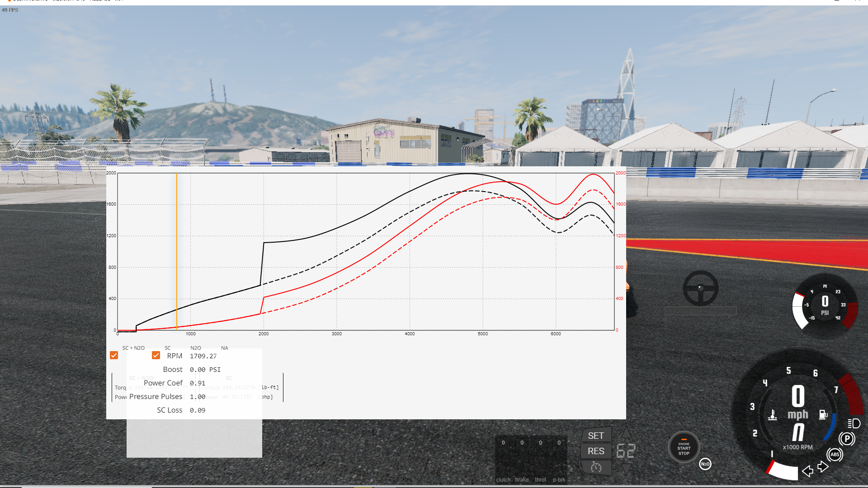Uncheck the SC + N2O curve checkbox
Viewport: 868px width, 488px height.
click(114, 355)
